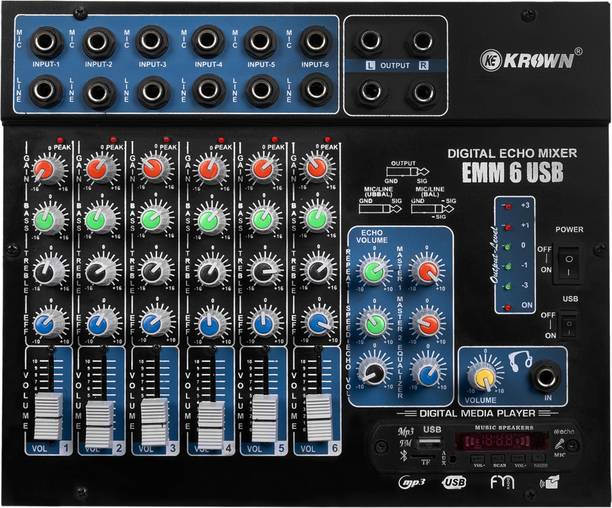
Task: Click the lower R OUTPUT jack
Action: [422, 93]
